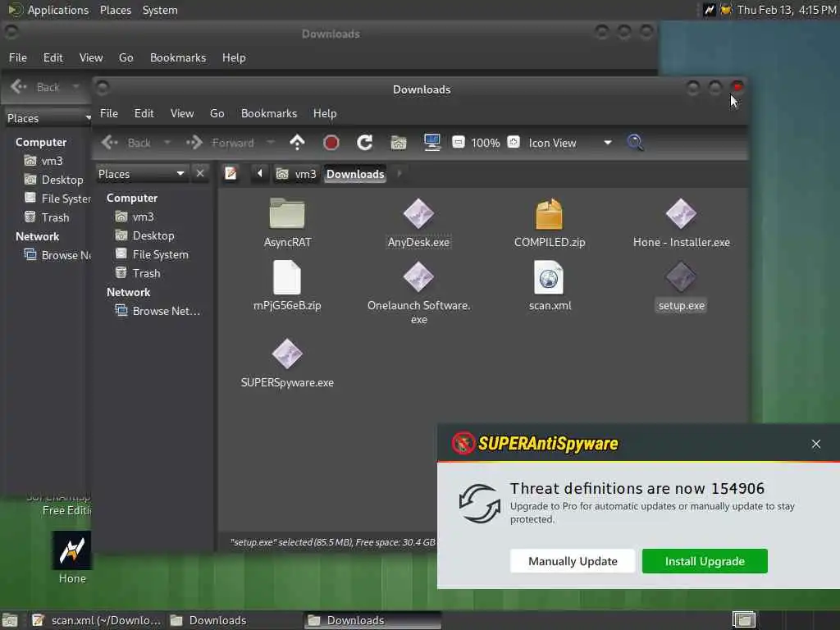Screen dimensions: 840x630
Task: Select Trash in front window sidebar
Action: coord(138,272)
